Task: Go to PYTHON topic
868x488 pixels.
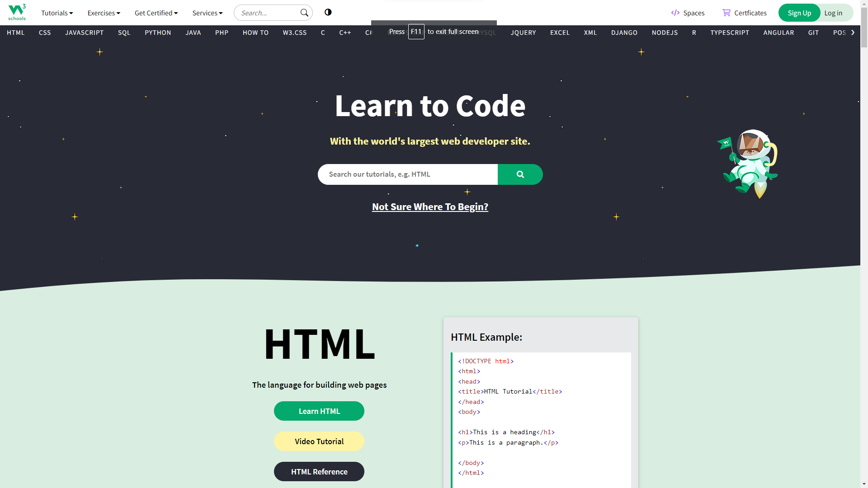Action: click(158, 33)
